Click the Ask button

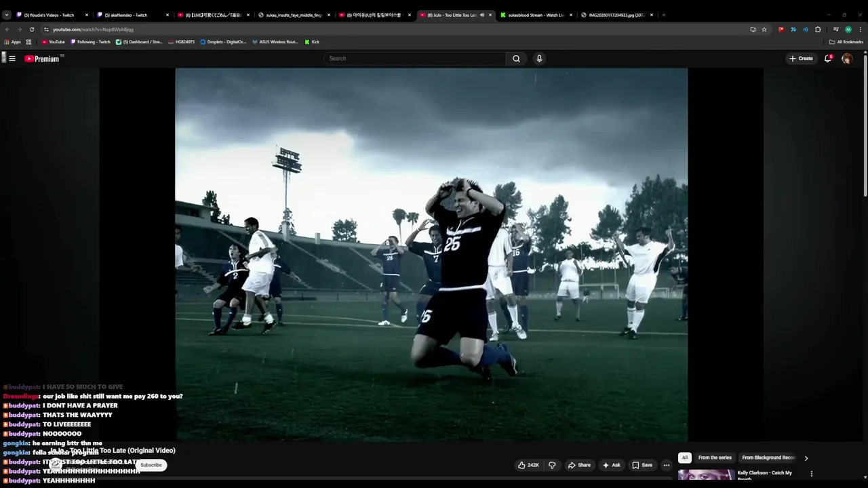pyautogui.click(x=611, y=465)
